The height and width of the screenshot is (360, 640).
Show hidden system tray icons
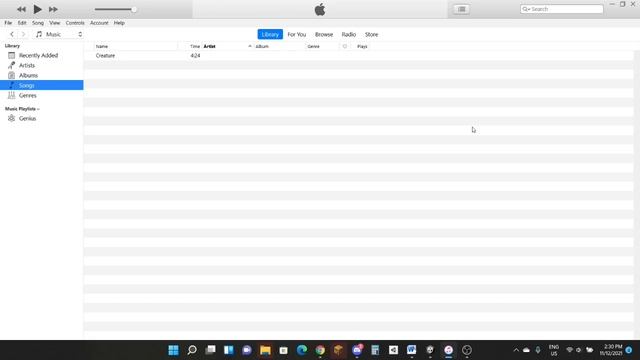(516, 350)
